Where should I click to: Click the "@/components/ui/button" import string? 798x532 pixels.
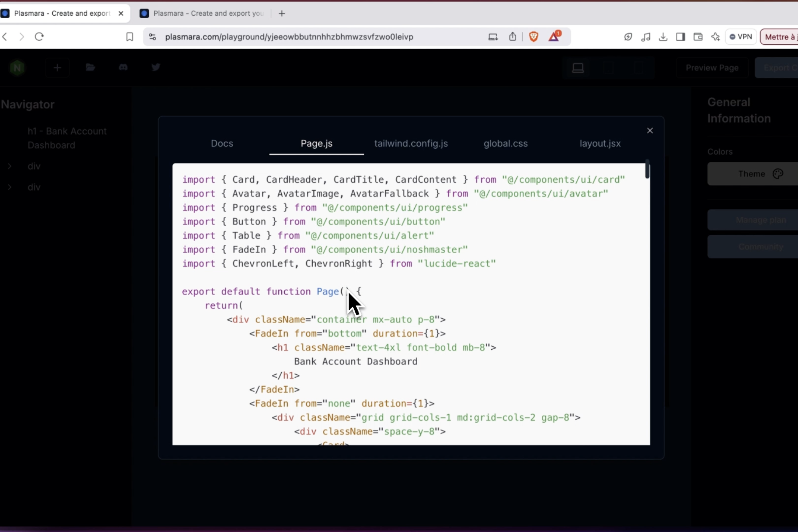click(x=378, y=222)
